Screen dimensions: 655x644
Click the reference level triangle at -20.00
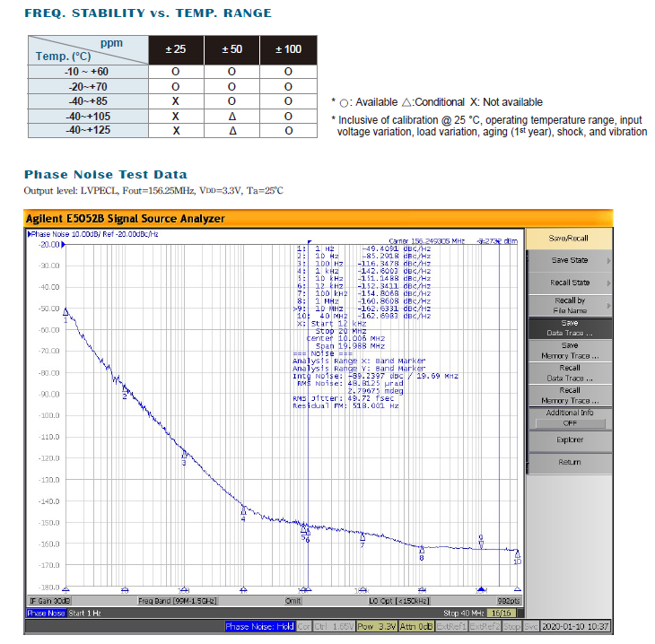pyautogui.click(x=64, y=245)
